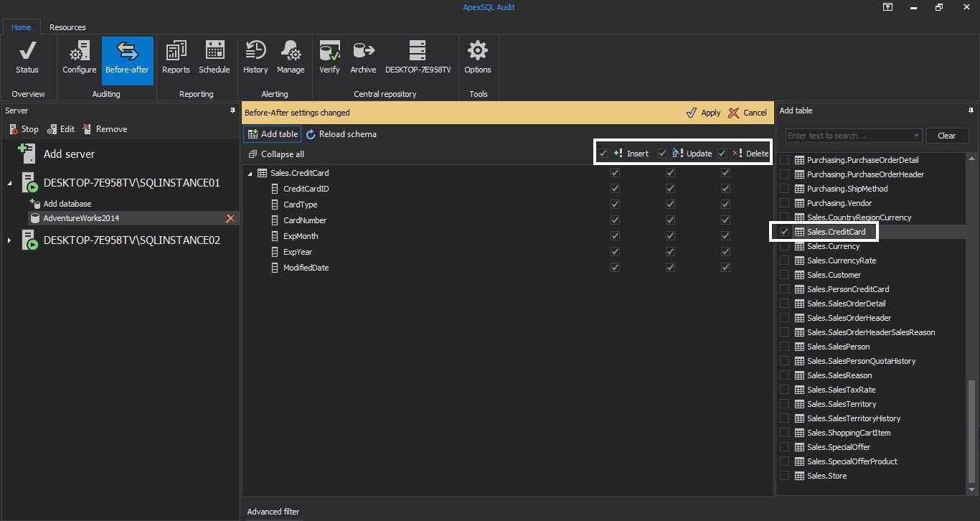Pin the Server panel
980x521 pixels.
[x=232, y=111]
